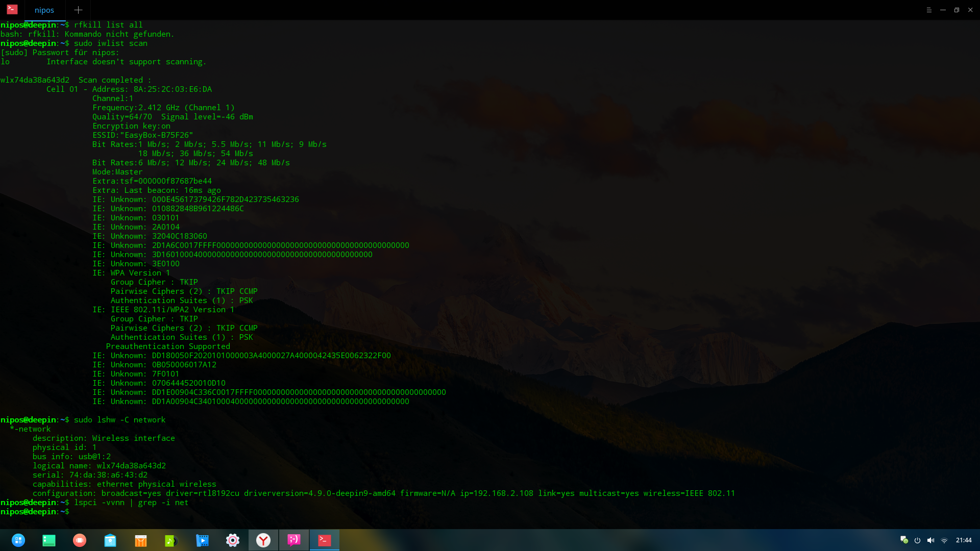Open the terminal hamburger menu

pyautogui.click(x=929, y=10)
